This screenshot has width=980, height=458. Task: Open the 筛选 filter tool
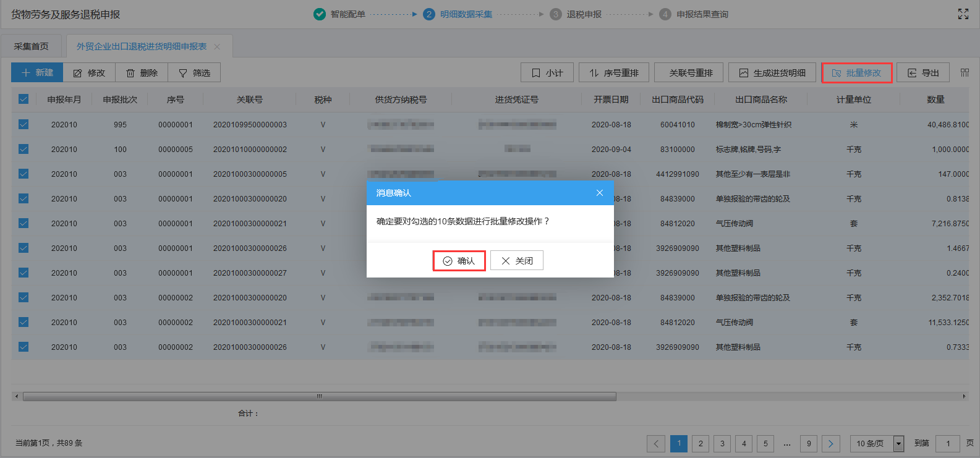pos(194,73)
